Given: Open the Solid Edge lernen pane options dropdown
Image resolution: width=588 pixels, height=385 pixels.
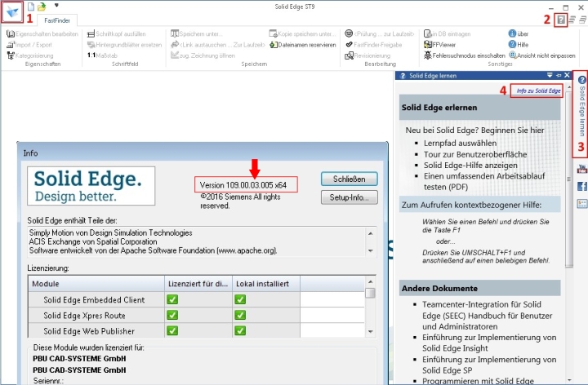Looking at the screenshot, I should (550, 75).
